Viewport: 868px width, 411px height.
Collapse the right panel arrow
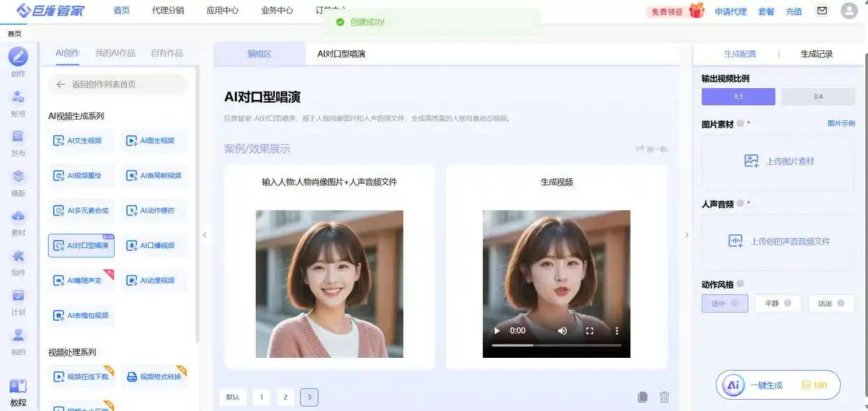click(686, 235)
